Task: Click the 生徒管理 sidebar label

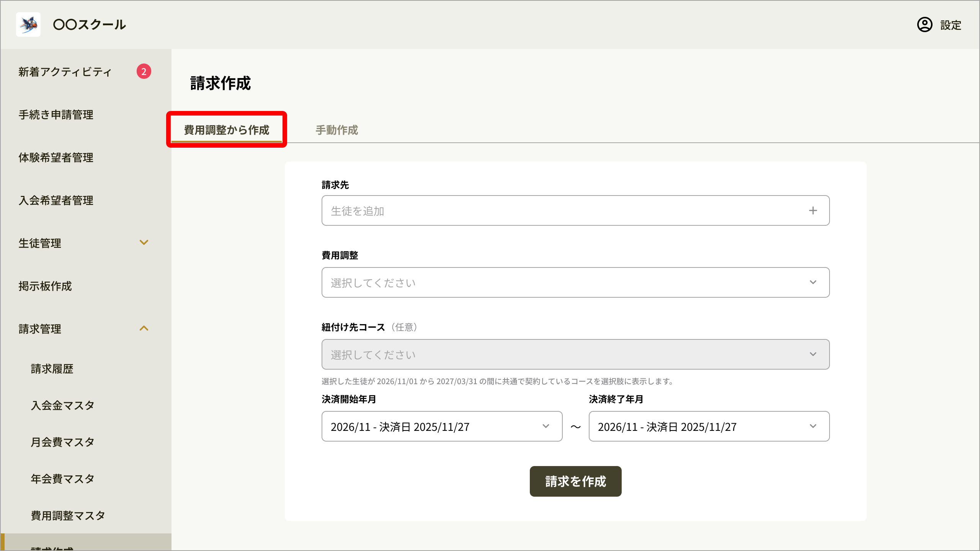Action: tap(40, 243)
